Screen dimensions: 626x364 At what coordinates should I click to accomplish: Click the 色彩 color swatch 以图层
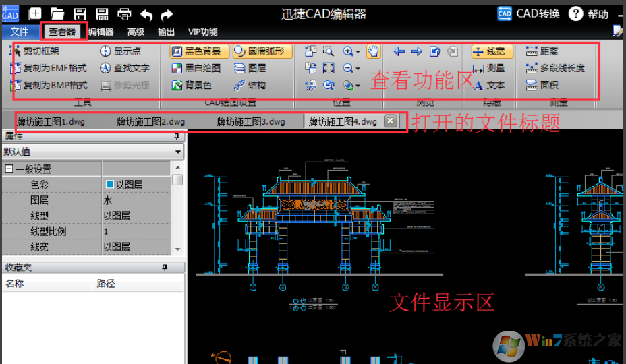(109, 185)
